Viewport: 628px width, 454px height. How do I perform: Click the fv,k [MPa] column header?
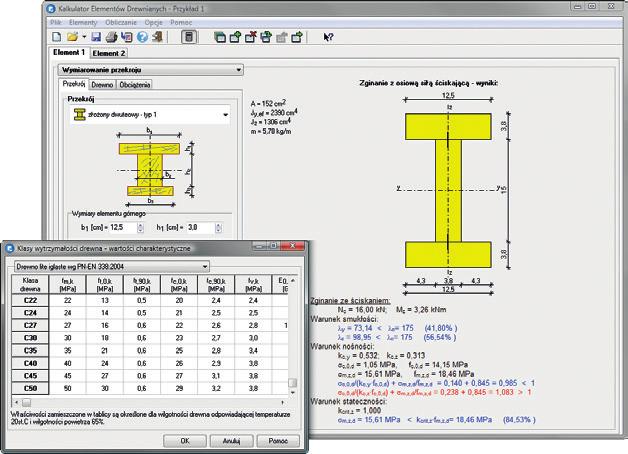[254, 285]
